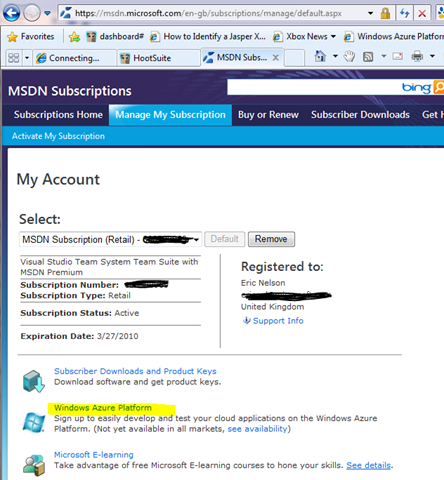This screenshot has height=480, width=444.
Task: Click the Remove button
Action: tap(271, 239)
